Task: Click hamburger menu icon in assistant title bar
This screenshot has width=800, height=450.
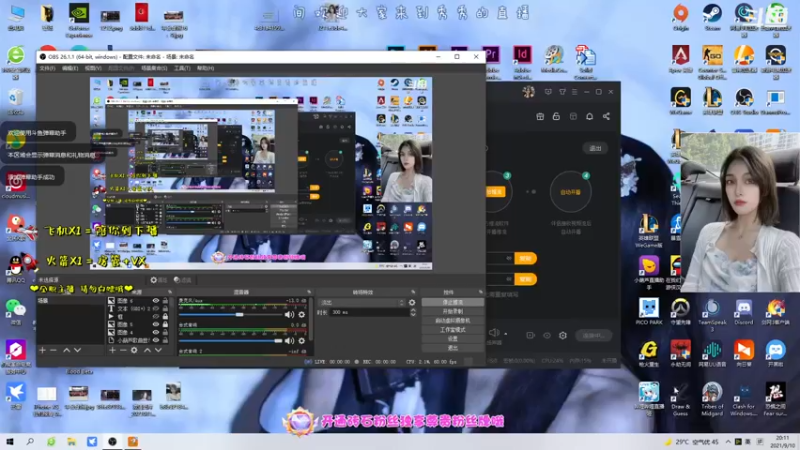Action: coord(574,92)
